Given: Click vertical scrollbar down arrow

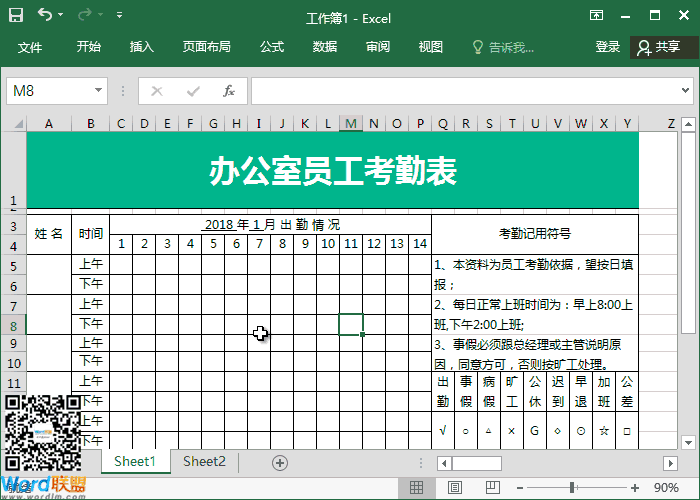Looking at the screenshot, I should pos(688,442).
